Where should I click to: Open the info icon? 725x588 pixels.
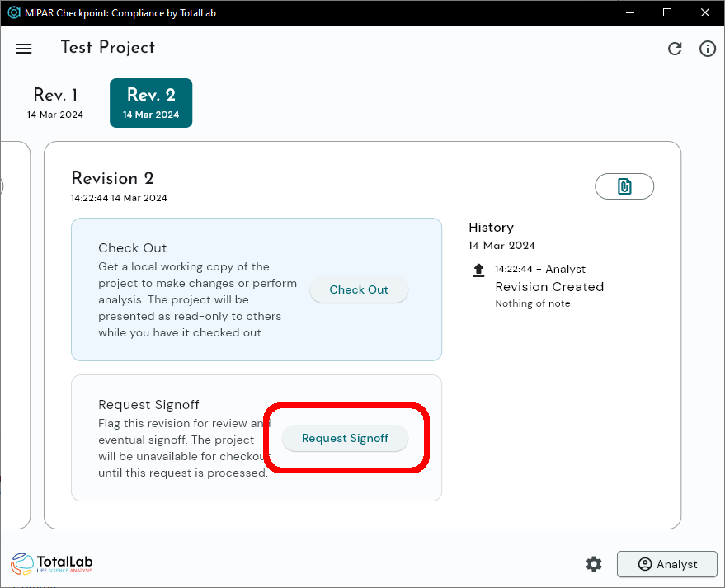click(708, 49)
